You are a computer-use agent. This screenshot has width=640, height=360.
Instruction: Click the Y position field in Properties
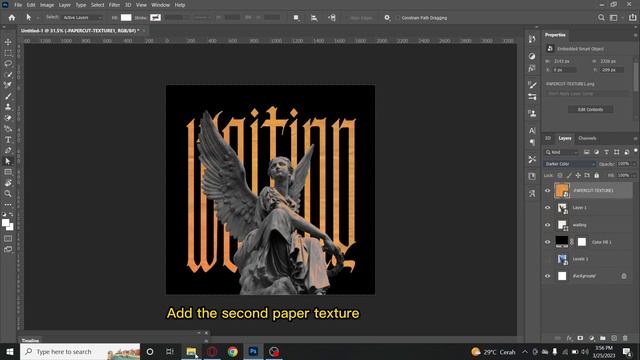point(612,70)
